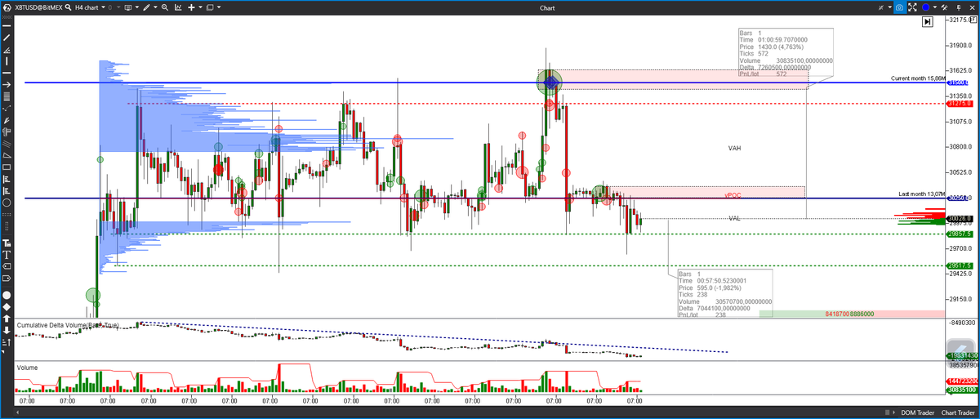Click the XBTUSD@BitMEX symbol name
This screenshot has height=419, width=980.
[x=38, y=7]
